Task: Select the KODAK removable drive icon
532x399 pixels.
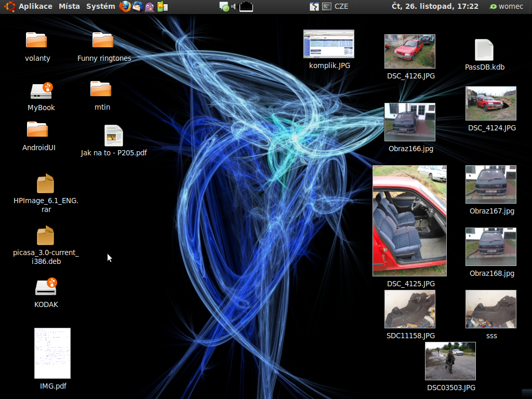Action: [46, 287]
